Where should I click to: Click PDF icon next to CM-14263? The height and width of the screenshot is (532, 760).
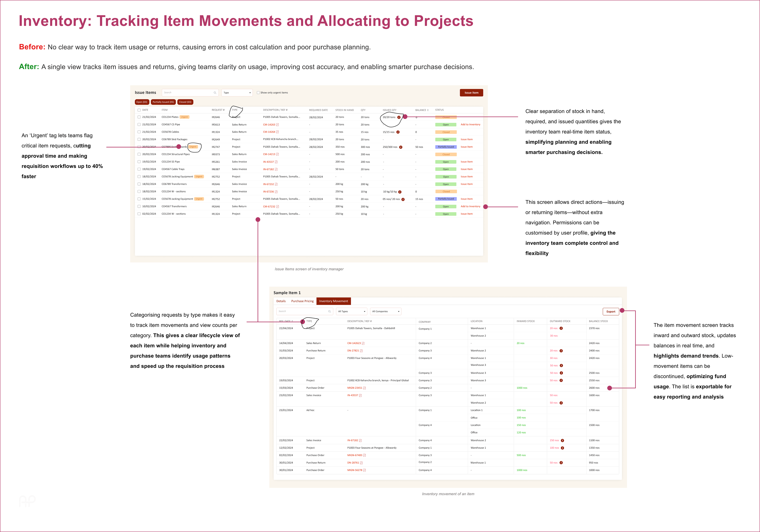[x=277, y=125]
